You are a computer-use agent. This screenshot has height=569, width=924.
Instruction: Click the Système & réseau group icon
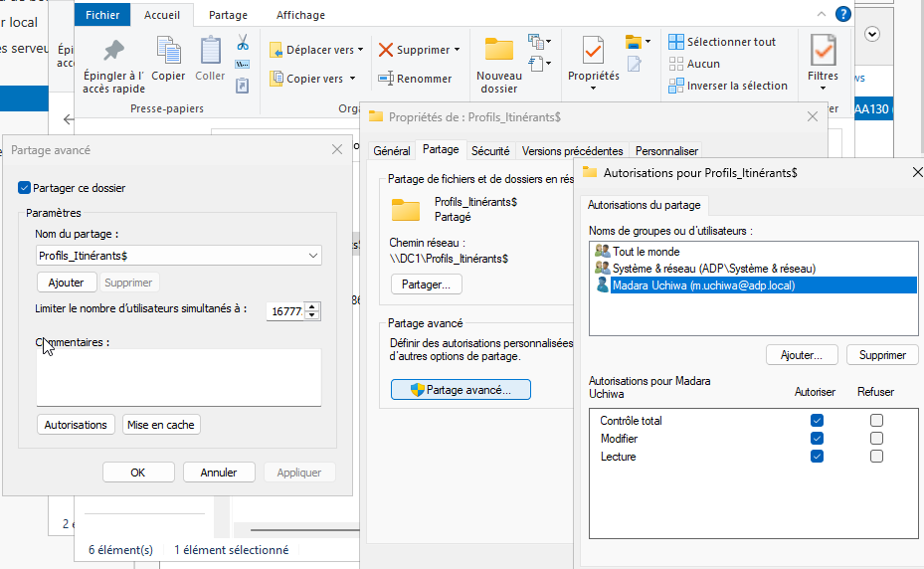603,269
